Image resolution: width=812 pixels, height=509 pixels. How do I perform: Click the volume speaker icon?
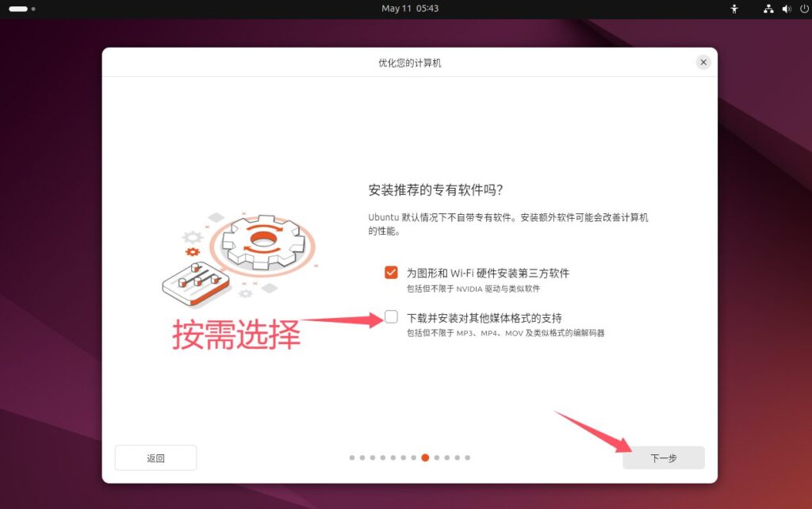[x=786, y=9]
